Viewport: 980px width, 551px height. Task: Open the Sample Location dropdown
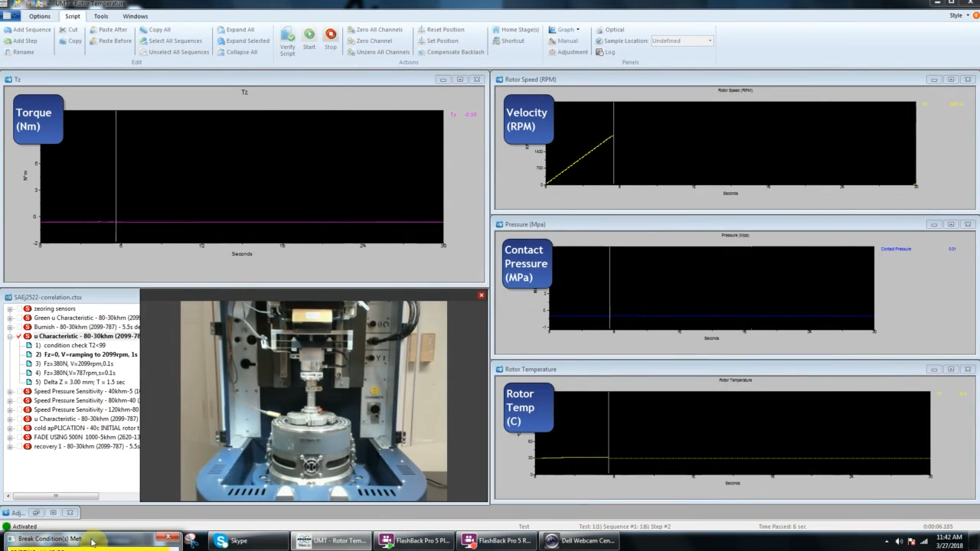(x=681, y=41)
